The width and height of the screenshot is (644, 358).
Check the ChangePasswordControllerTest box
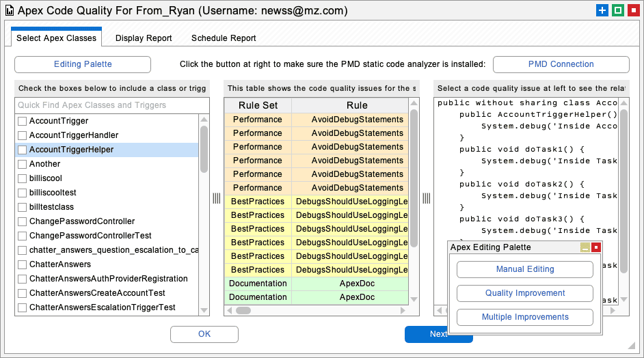(22, 236)
